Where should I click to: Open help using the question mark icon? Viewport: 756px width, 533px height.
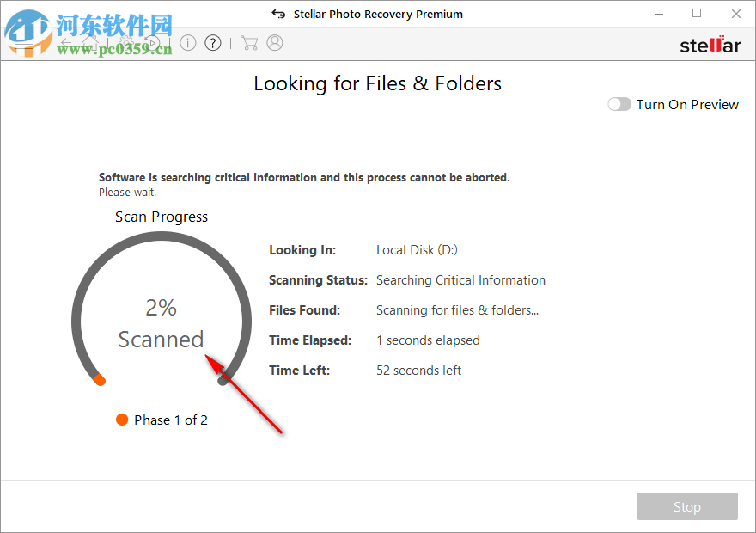click(212, 42)
